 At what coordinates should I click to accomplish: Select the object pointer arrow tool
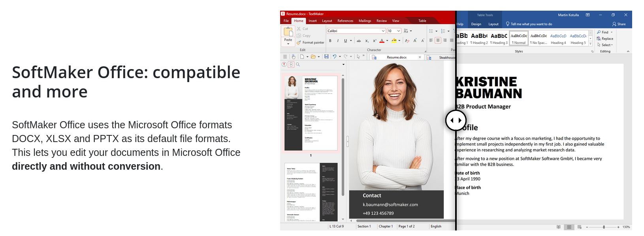tap(358, 56)
